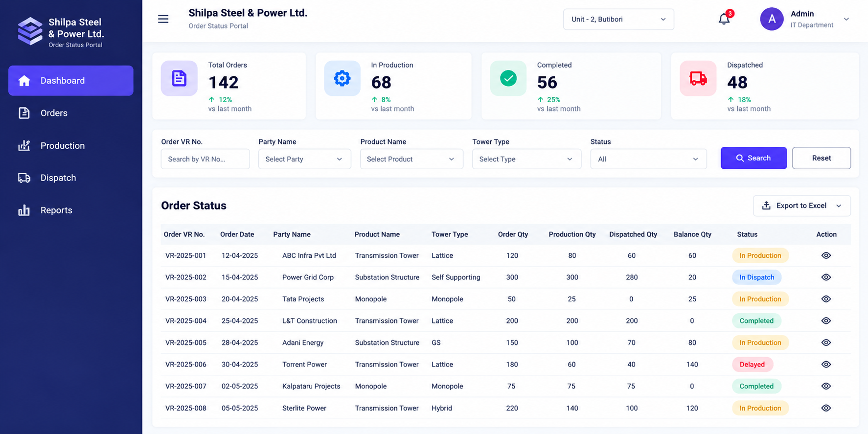
Task: Click the Admin avatar circle
Action: [772, 19]
